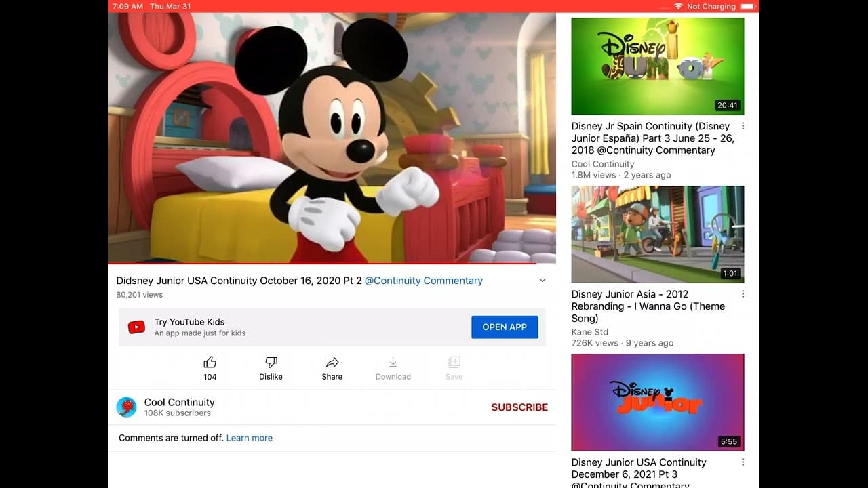
Task: Open the Learn more link about comments
Action: [x=250, y=438]
